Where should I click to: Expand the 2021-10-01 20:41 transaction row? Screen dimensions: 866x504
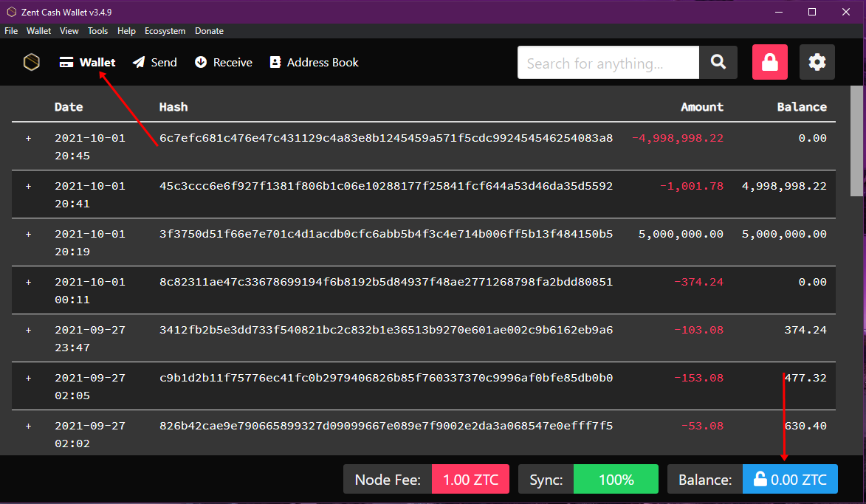28,187
